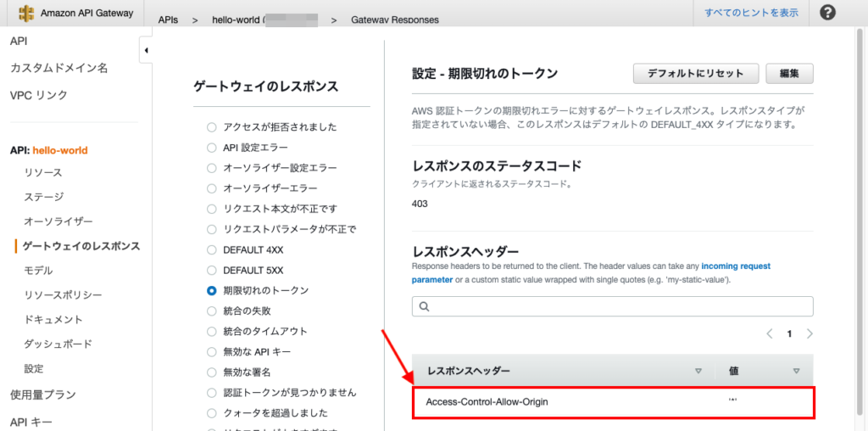Select the 統合のタイムアウト radio button
Image resolution: width=868 pixels, height=431 pixels.
[x=211, y=331]
